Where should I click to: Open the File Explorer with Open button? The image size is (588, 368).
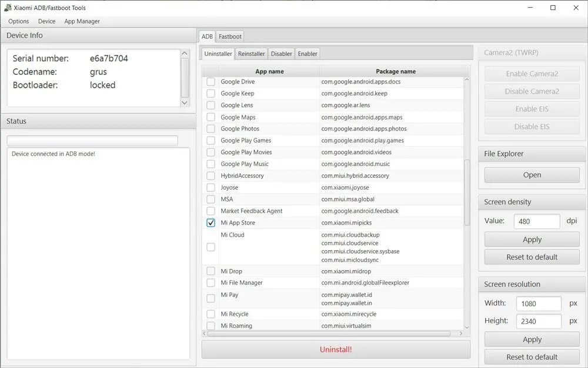pyautogui.click(x=532, y=175)
